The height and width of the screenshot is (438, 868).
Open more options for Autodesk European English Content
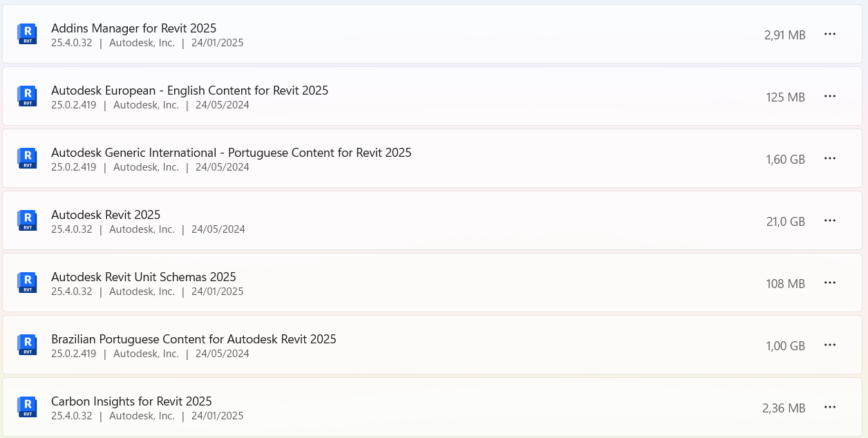tap(830, 96)
